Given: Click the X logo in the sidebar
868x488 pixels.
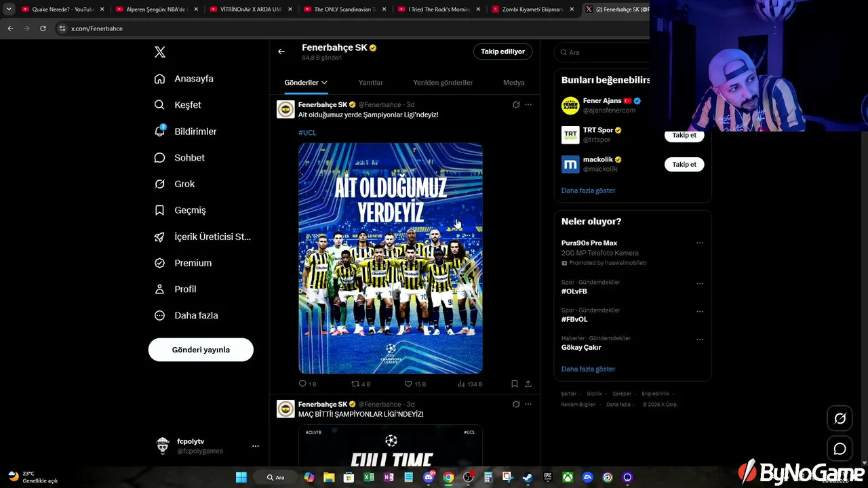Looking at the screenshot, I should [x=160, y=52].
